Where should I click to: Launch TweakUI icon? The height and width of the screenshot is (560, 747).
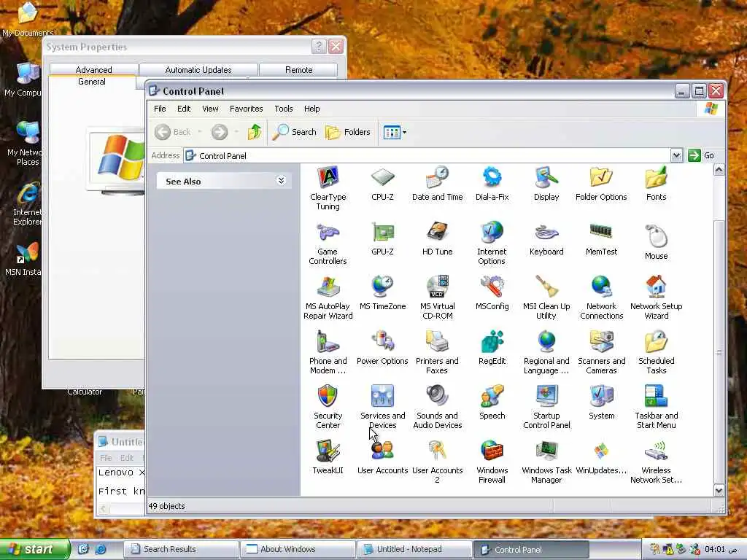328,457
